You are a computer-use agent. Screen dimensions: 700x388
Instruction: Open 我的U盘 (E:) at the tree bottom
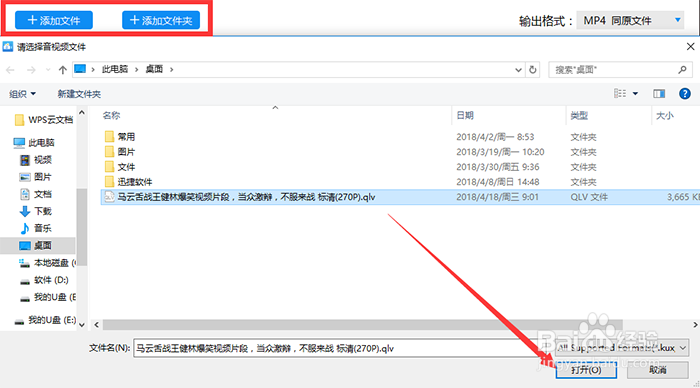(45, 320)
